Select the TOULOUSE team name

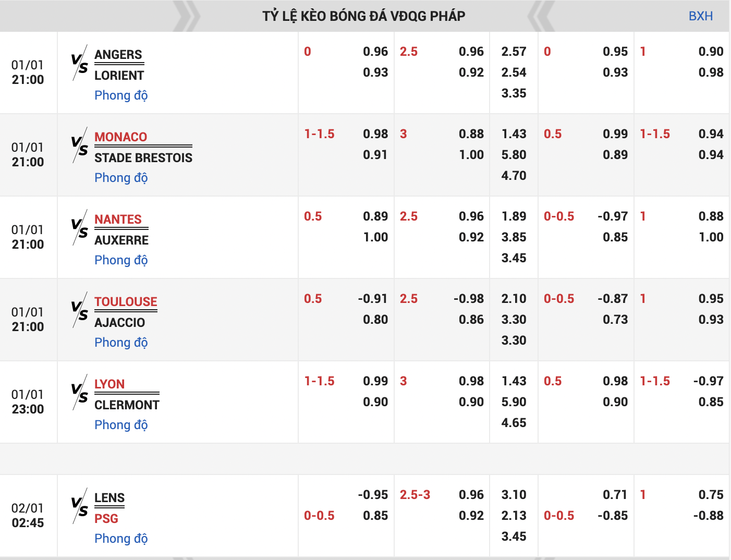click(x=126, y=302)
